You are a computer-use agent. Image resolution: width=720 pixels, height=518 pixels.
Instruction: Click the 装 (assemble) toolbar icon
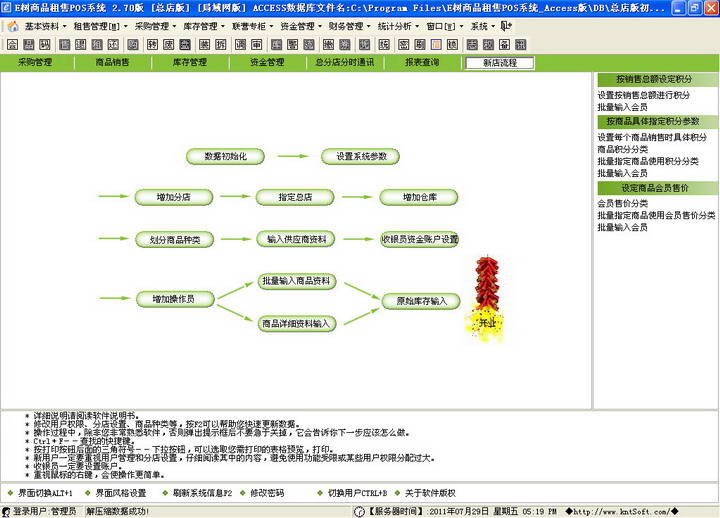[204, 45]
